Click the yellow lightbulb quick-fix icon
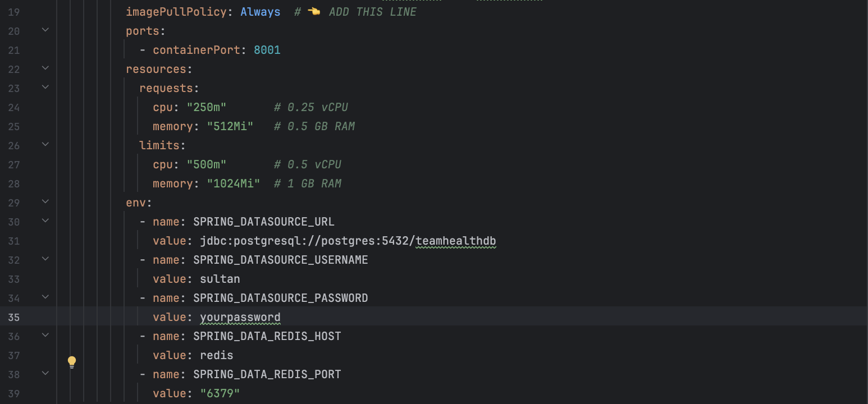Screen dimensions: 868x404 tap(72, 362)
